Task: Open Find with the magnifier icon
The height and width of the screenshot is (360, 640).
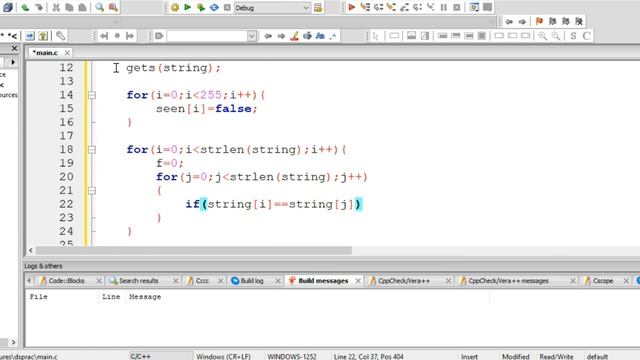Action: 100,7
